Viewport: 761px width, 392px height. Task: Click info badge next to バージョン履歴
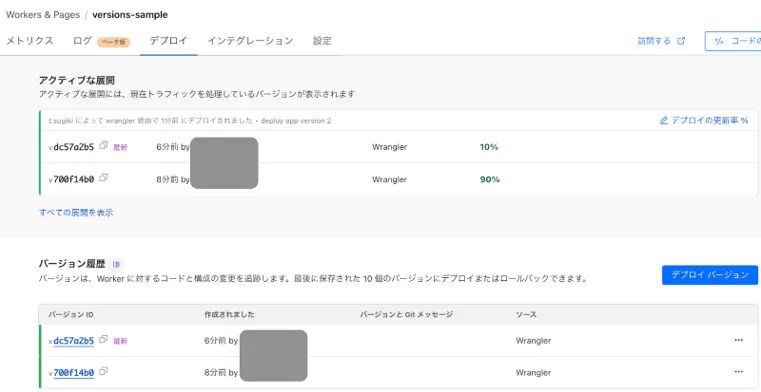pyautogui.click(x=116, y=264)
